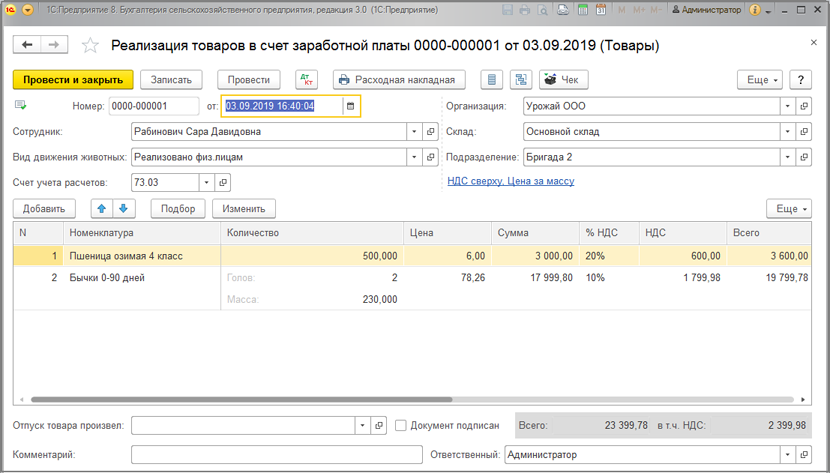Click the title bar save diskette icon
Image resolution: width=830 pixels, height=473 pixels.
(507, 10)
